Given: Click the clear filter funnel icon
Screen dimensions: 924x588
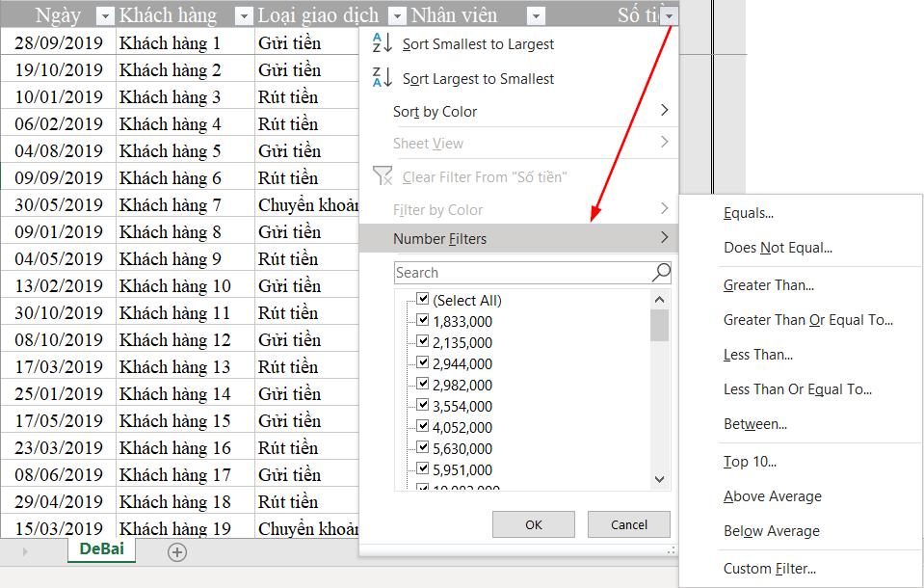Looking at the screenshot, I should pyautogui.click(x=383, y=175).
